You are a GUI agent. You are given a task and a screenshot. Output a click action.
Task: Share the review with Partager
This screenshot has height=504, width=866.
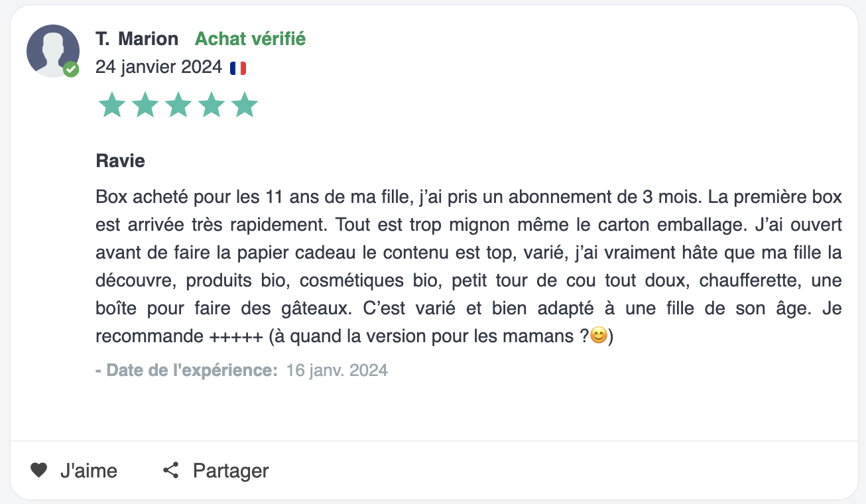[x=216, y=471]
